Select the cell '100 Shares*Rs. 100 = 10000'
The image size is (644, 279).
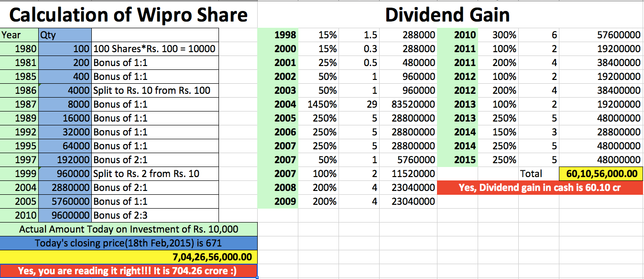coord(155,49)
